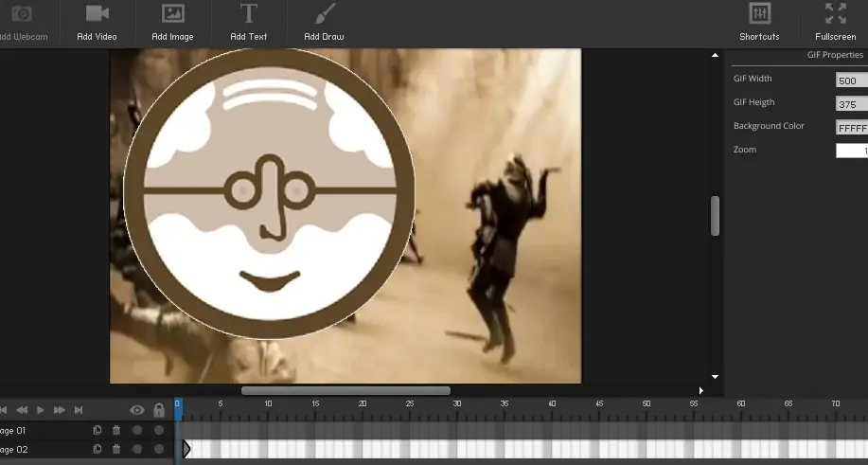Click the horizontal canvas scrollbar thumb
Viewport: 868px width, 465px height.
pyautogui.click(x=346, y=391)
